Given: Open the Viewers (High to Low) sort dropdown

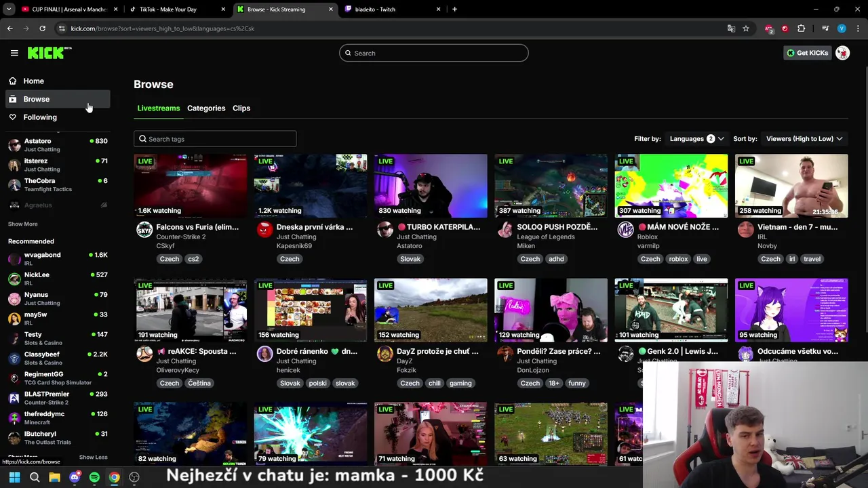Looking at the screenshot, I should pos(804,139).
